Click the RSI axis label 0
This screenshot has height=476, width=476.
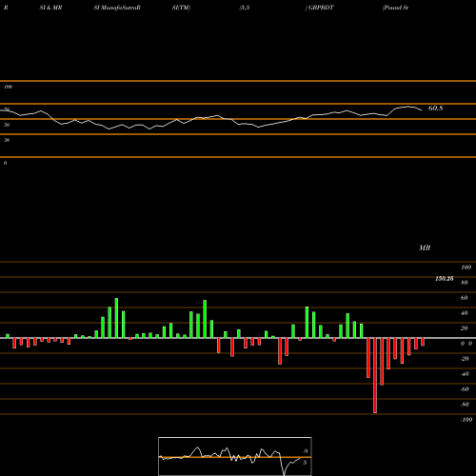[x=5, y=163]
